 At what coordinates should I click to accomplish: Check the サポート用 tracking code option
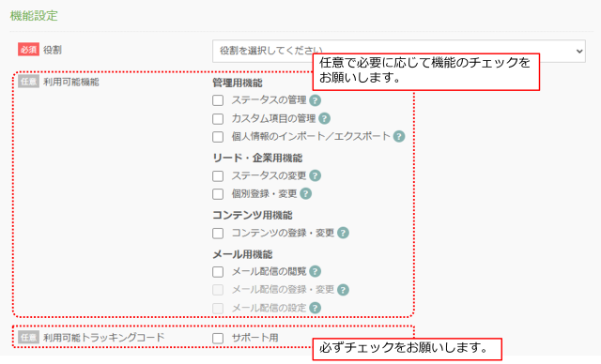(218, 338)
